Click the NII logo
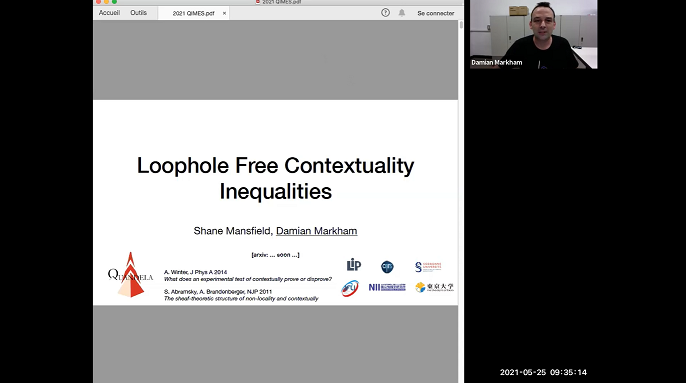686x383 pixels. pyautogui.click(x=387, y=287)
